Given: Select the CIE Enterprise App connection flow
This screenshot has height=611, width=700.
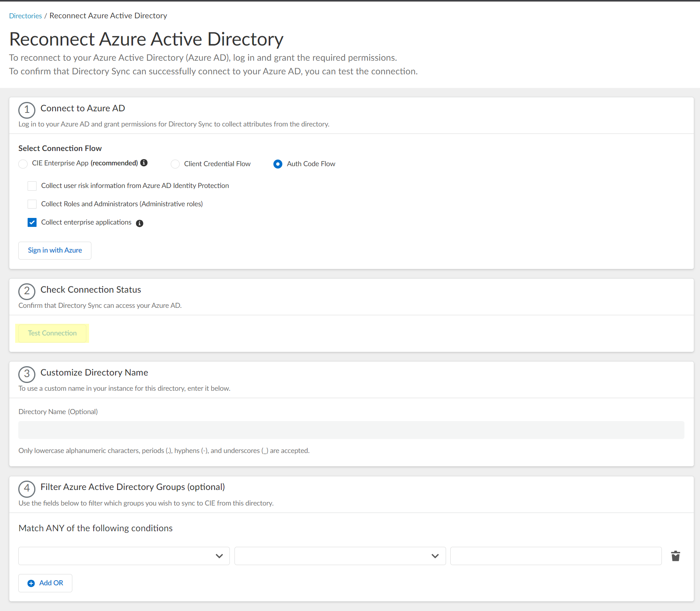Looking at the screenshot, I should point(23,164).
